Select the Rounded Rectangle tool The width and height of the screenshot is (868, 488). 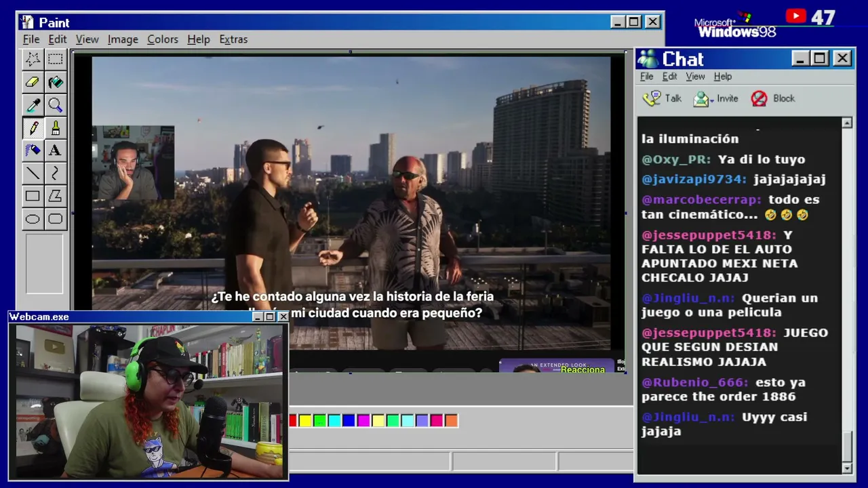tap(56, 218)
